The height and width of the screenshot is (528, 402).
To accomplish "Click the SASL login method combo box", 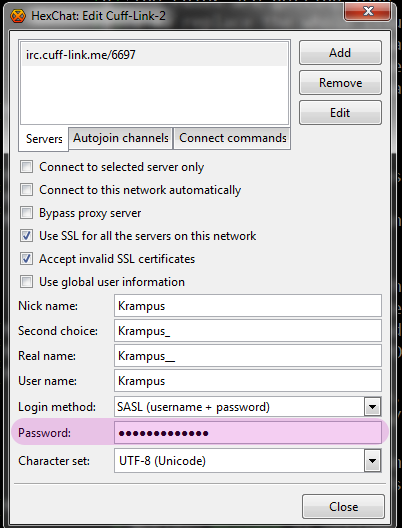I will pos(248,407).
